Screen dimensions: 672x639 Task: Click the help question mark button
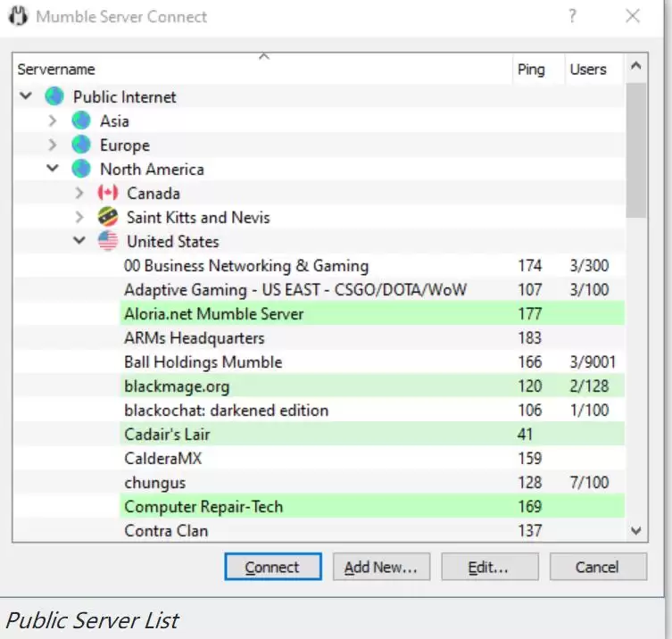pos(572,16)
